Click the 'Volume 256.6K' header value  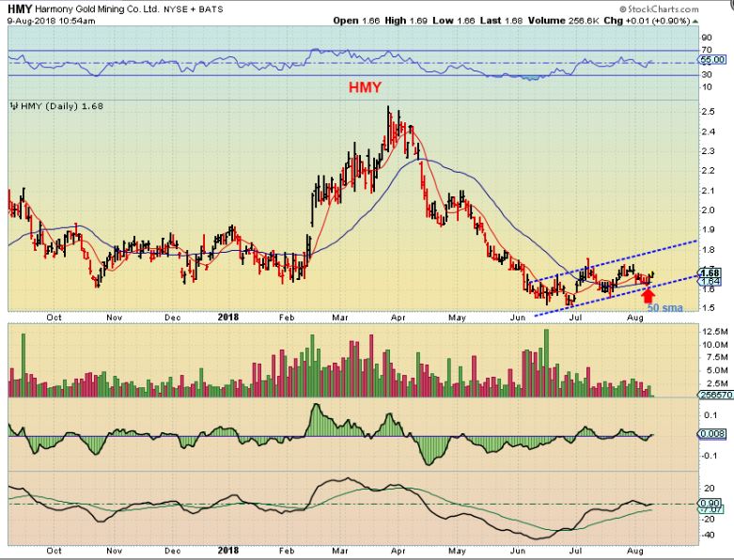tap(564, 21)
